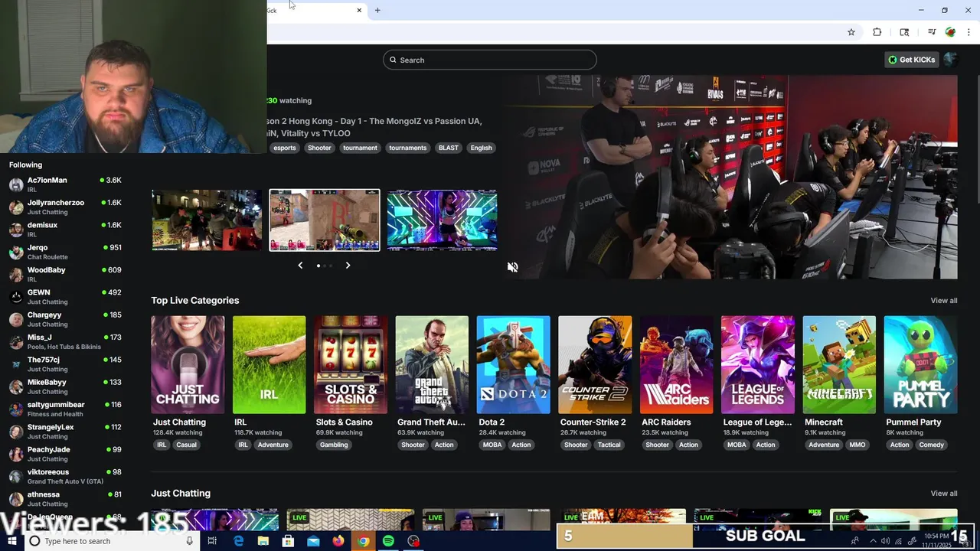
Task: Click the BLAST tag
Action: click(x=449, y=148)
